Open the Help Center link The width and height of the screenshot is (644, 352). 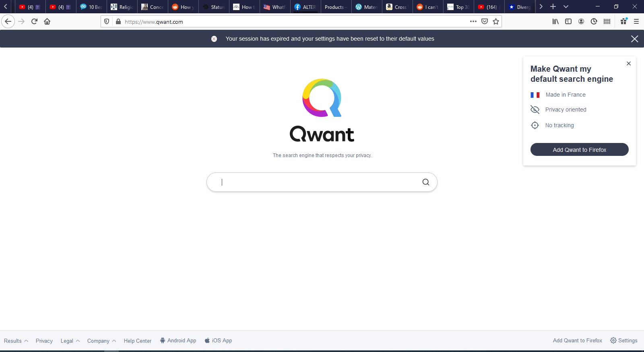click(138, 341)
